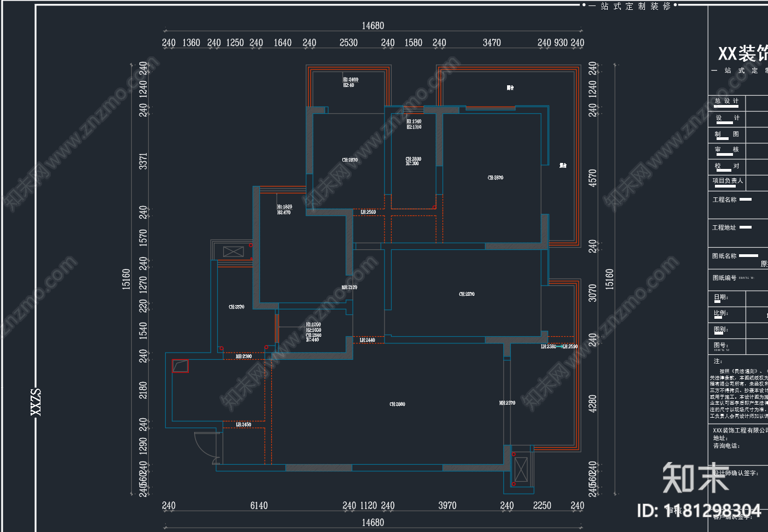768x532 pixels.
Task: Click the 6140 dimension in the bottom row
Action: coord(259,506)
